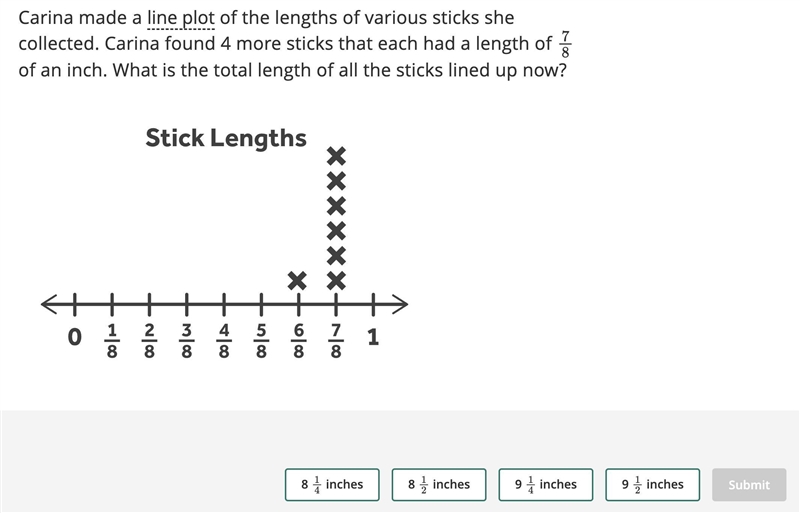Click the 4/8 tick label
Screen dimensions: 800x513
(224, 341)
